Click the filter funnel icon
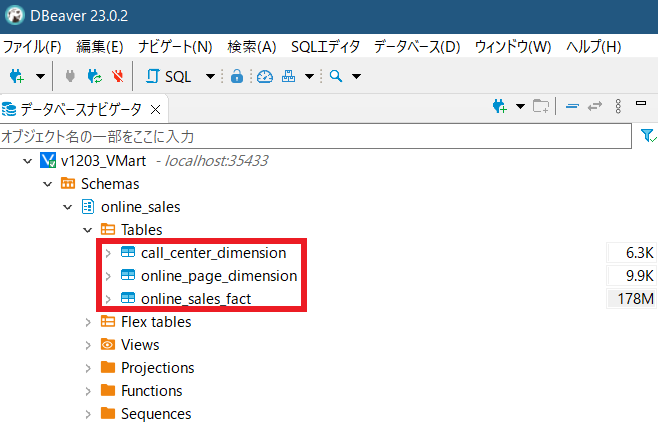Viewport: 658px width, 425px height. click(648, 136)
